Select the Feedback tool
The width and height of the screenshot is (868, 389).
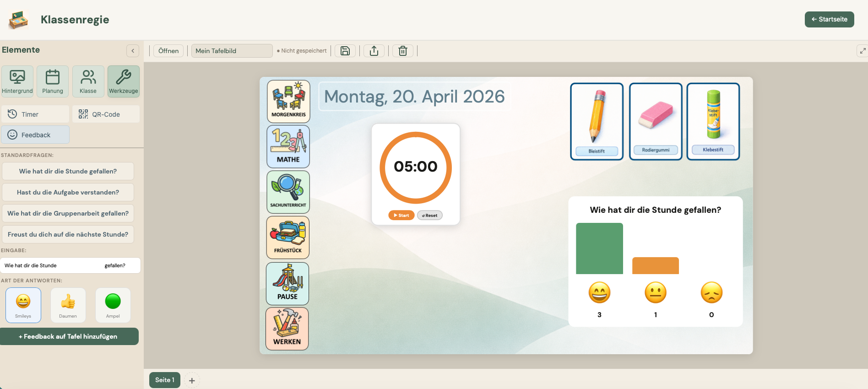pyautogui.click(x=35, y=135)
